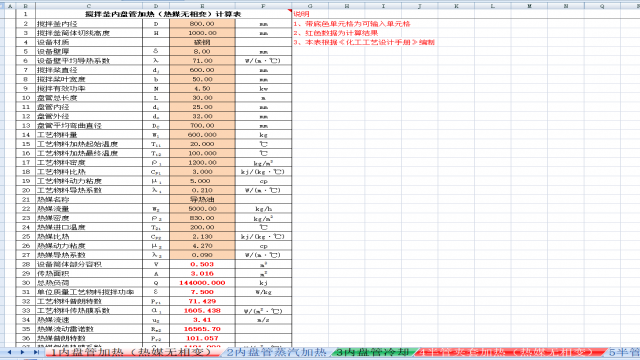Click the red comment indicator on title cell
The image size is (640, 360).
(x=290, y=11)
